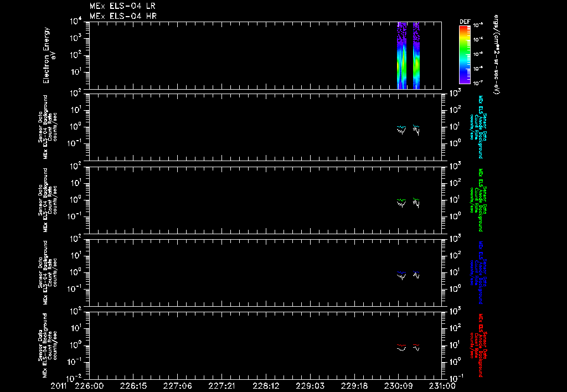The height and width of the screenshot is (392, 567).
Task: Click the 'MEx ELS-04 HR' title text
Action: [123, 16]
